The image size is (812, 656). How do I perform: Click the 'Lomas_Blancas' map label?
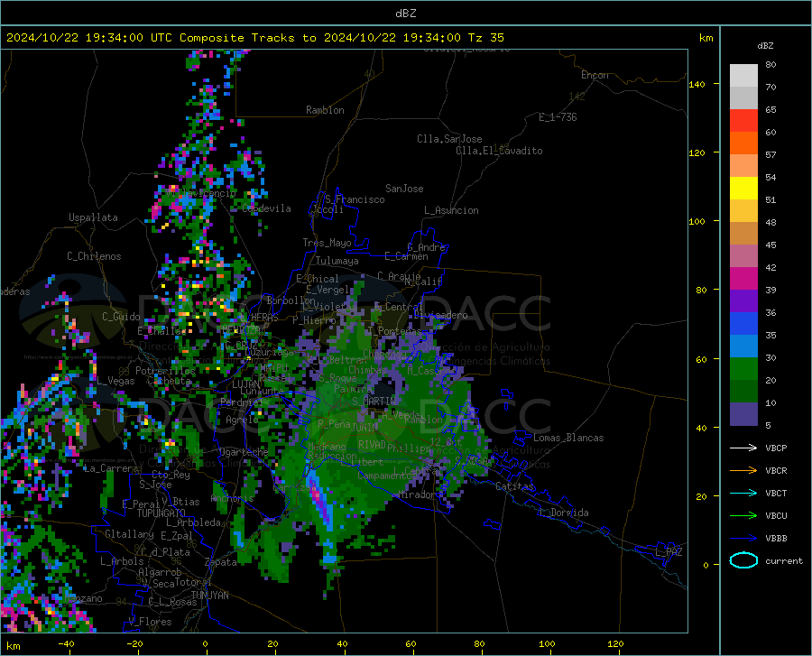tap(568, 438)
